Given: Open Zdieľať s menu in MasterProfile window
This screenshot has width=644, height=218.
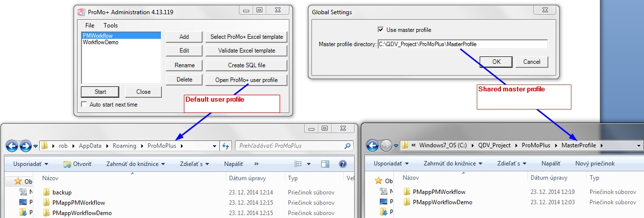Looking at the screenshot, I should click(x=512, y=163).
